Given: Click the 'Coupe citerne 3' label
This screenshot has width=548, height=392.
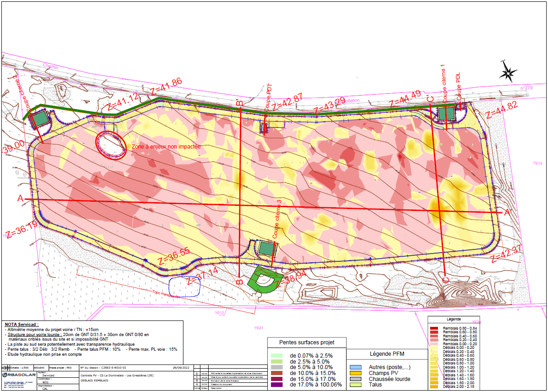Looking at the screenshot, I should (276, 220).
